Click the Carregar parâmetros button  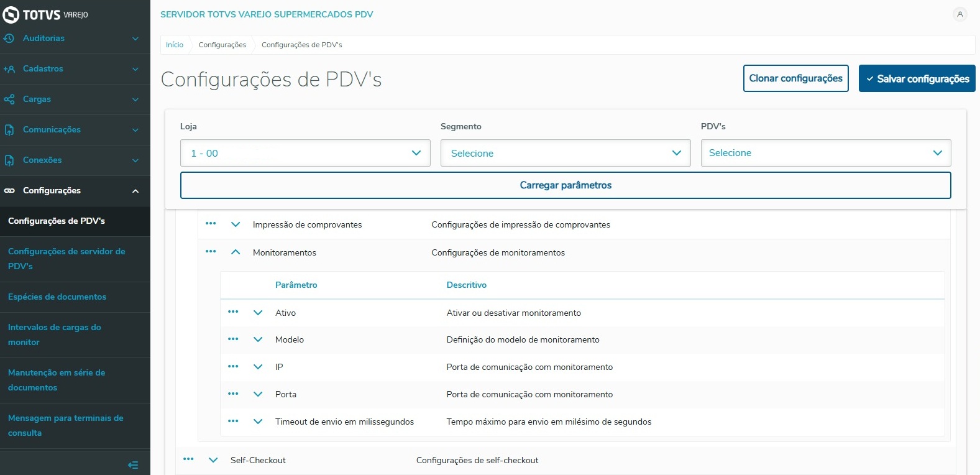pos(566,185)
